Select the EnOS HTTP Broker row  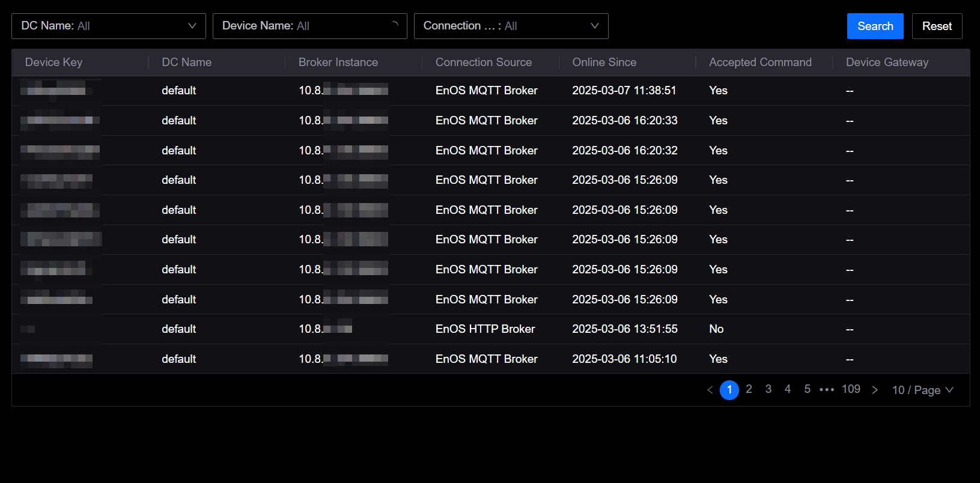pos(485,329)
